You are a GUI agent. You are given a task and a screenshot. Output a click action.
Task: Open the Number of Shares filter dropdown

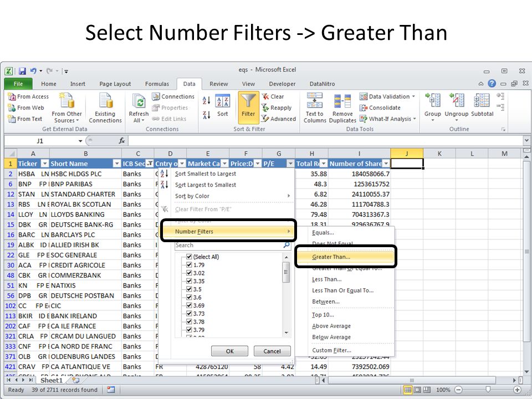tap(386, 164)
